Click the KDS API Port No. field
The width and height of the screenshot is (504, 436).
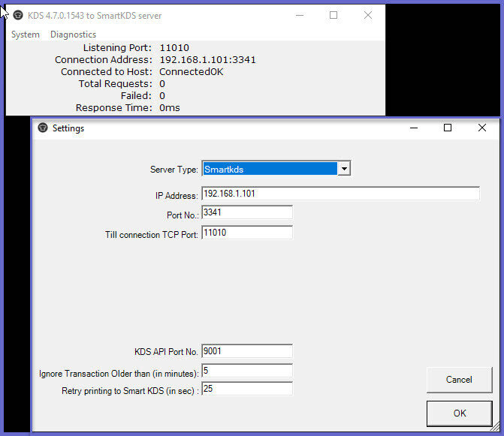[x=247, y=351]
